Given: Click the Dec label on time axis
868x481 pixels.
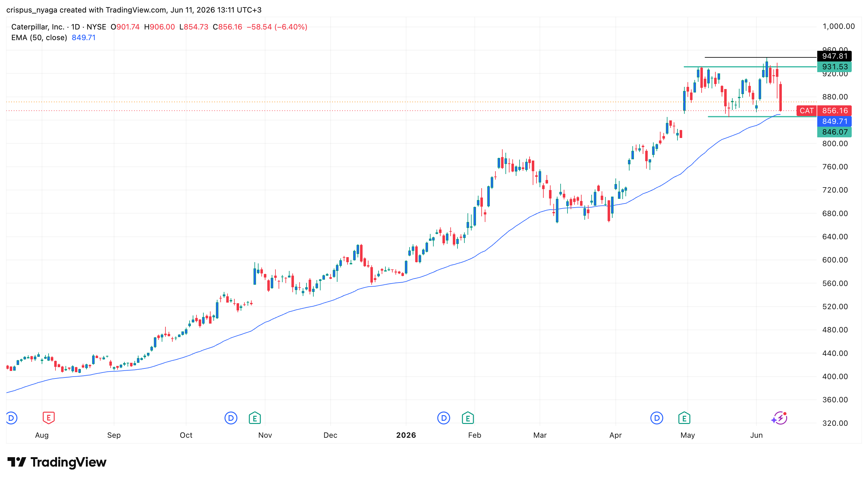Looking at the screenshot, I should 330,435.
